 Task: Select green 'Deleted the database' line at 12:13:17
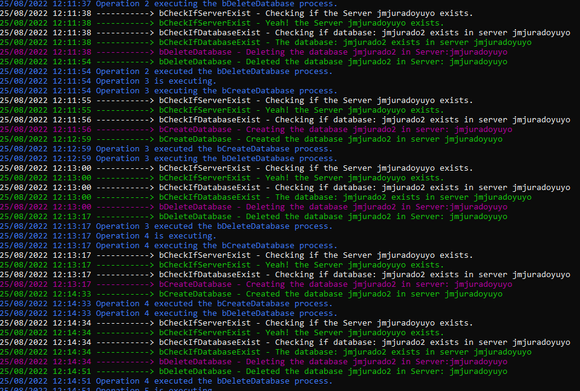(254, 216)
